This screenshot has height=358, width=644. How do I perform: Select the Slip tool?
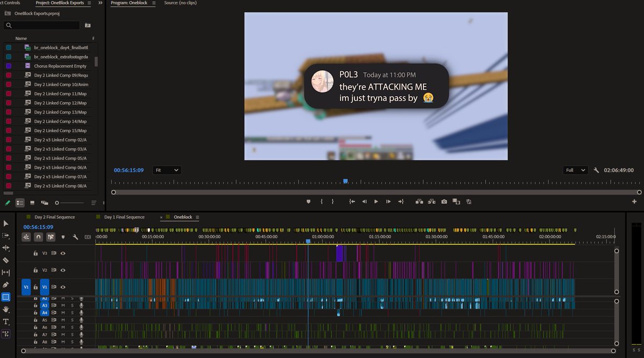coord(6,272)
